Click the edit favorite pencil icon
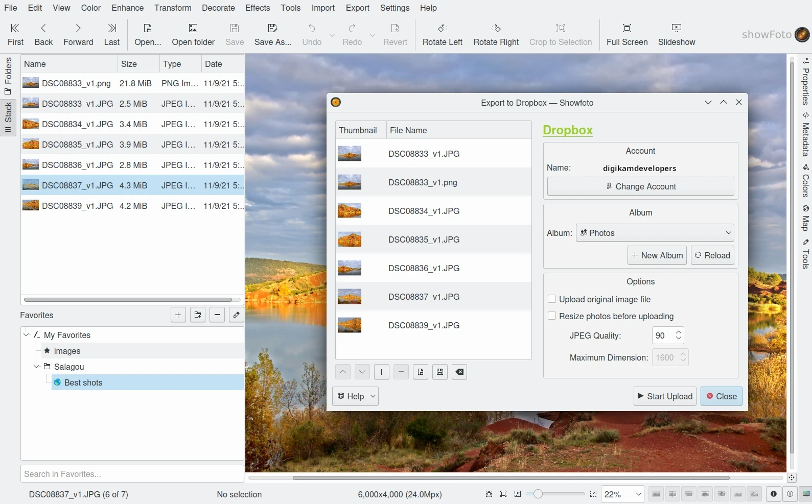 pyautogui.click(x=236, y=315)
